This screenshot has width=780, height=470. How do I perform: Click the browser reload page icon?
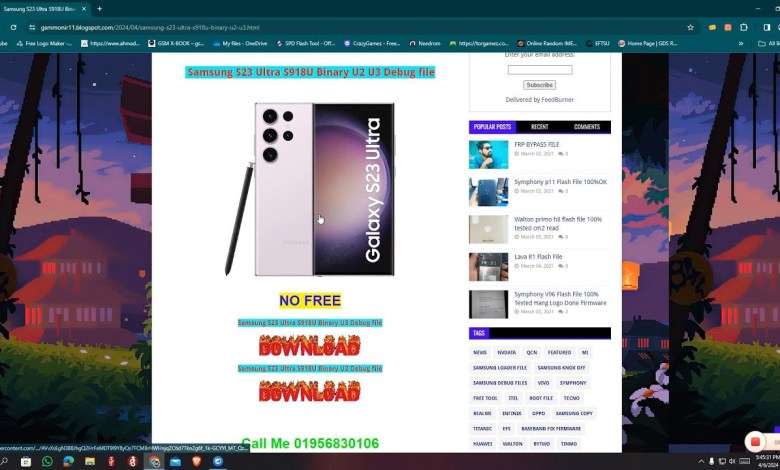tap(14, 27)
